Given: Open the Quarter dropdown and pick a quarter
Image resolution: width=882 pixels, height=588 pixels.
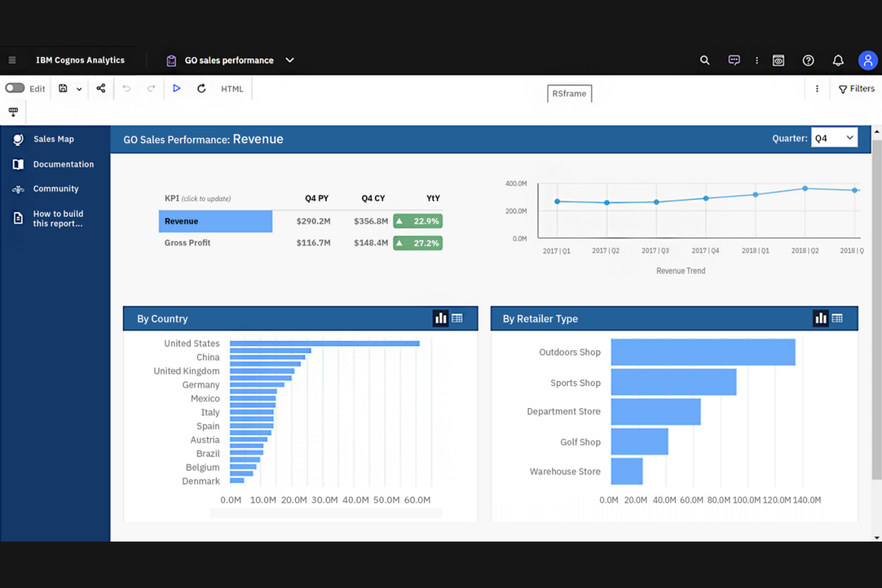Looking at the screenshot, I should (x=834, y=138).
